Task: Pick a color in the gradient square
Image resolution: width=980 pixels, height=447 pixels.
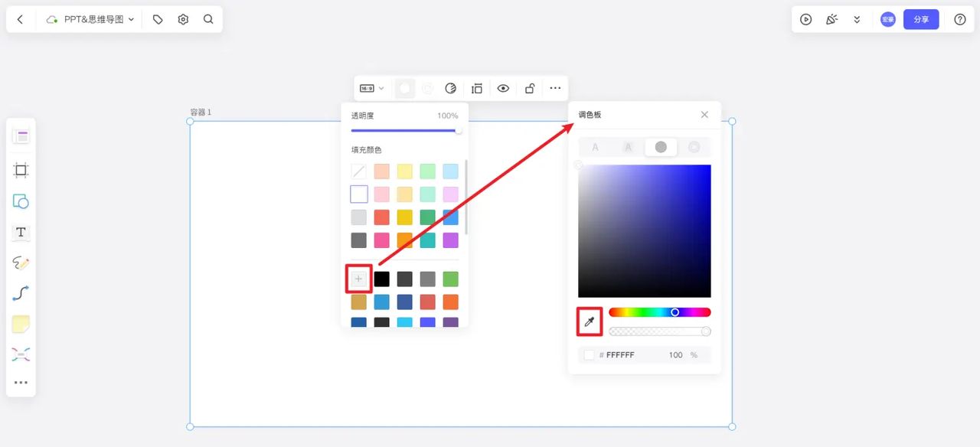Action: click(x=645, y=231)
